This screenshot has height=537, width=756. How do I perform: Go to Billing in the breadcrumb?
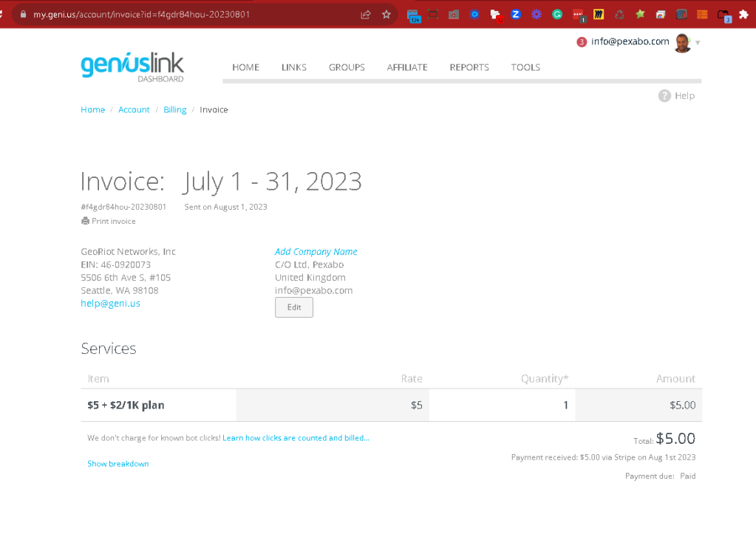(x=175, y=109)
